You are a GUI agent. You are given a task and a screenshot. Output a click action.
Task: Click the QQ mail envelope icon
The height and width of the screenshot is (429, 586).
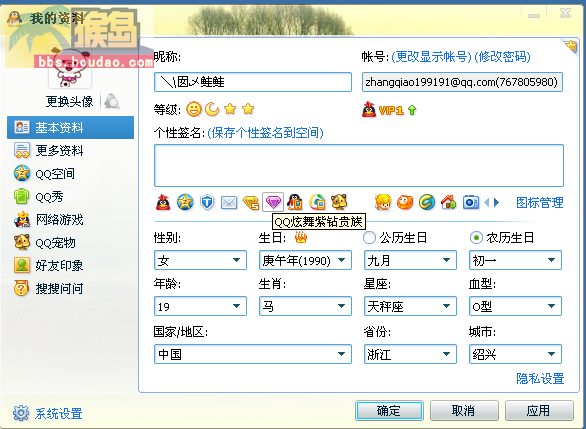tap(229, 203)
